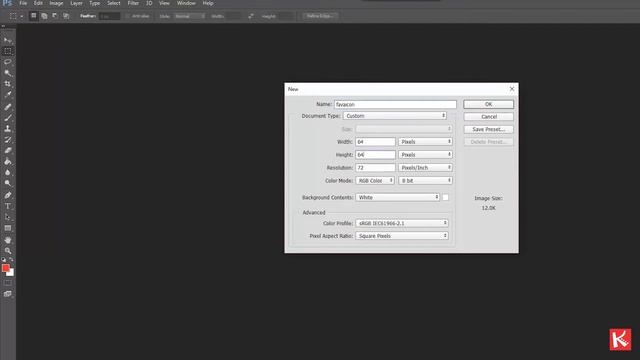This screenshot has width=640, height=360.
Task: Click the Feather input field
Action: 109,16
